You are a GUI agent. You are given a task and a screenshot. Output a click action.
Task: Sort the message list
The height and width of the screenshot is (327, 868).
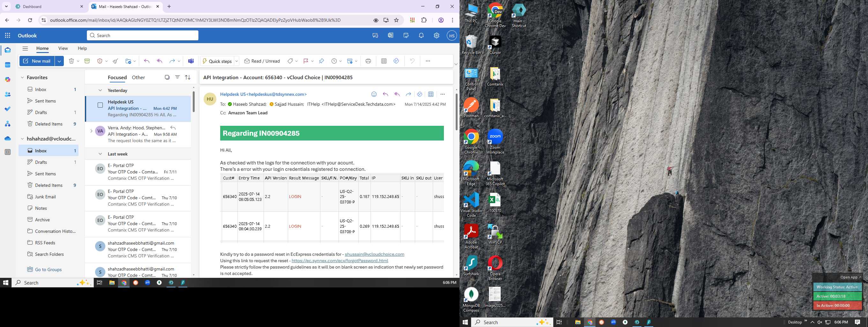pyautogui.click(x=188, y=77)
